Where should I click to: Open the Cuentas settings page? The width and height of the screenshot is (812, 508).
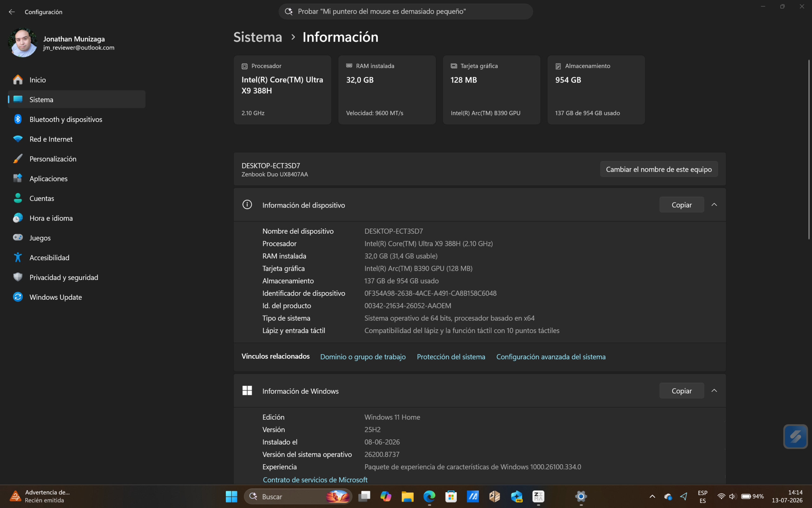coord(76,198)
